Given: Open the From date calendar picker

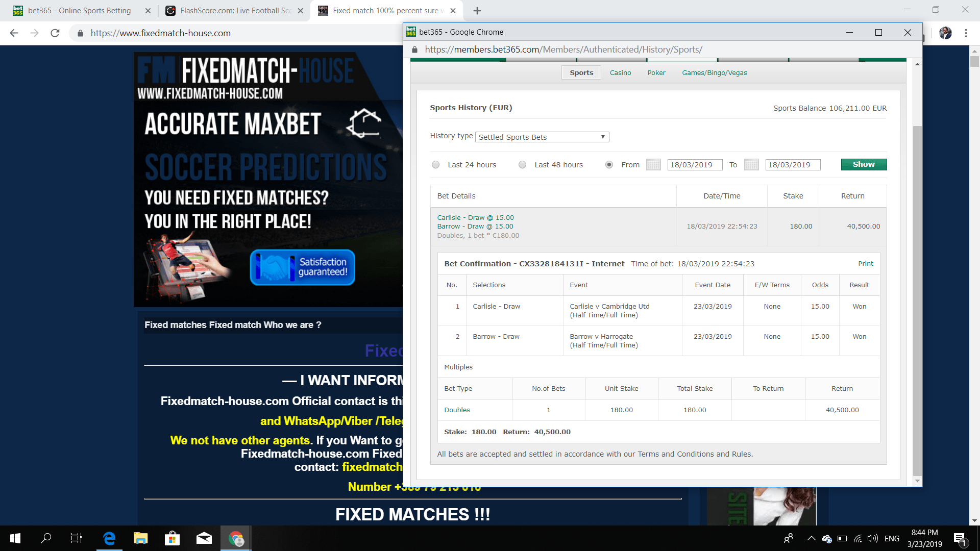Looking at the screenshot, I should pyautogui.click(x=653, y=165).
